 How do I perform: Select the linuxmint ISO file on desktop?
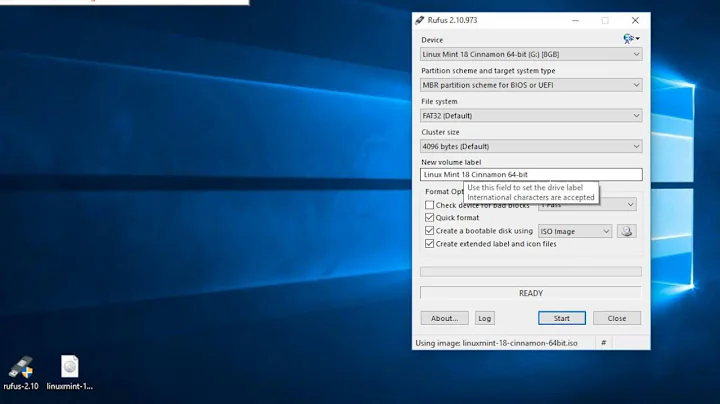coord(69,372)
